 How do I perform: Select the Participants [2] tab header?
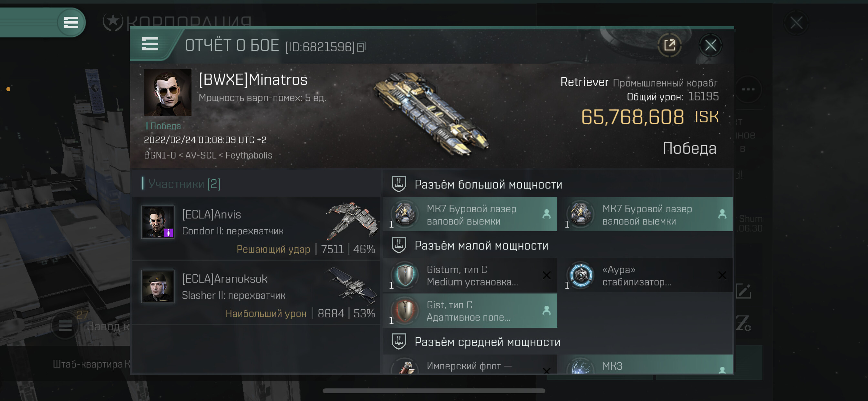click(184, 184)
